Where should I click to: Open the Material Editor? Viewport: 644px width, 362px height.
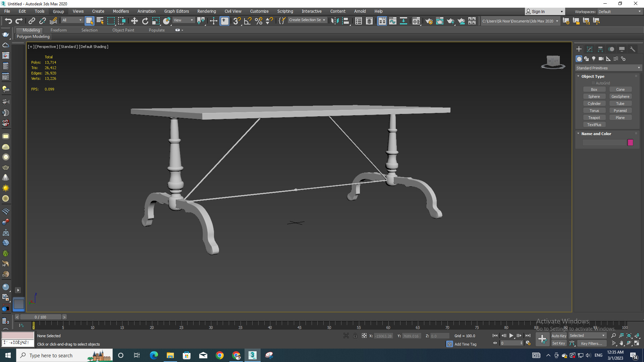pyautogui.click(x=416, y=21)
